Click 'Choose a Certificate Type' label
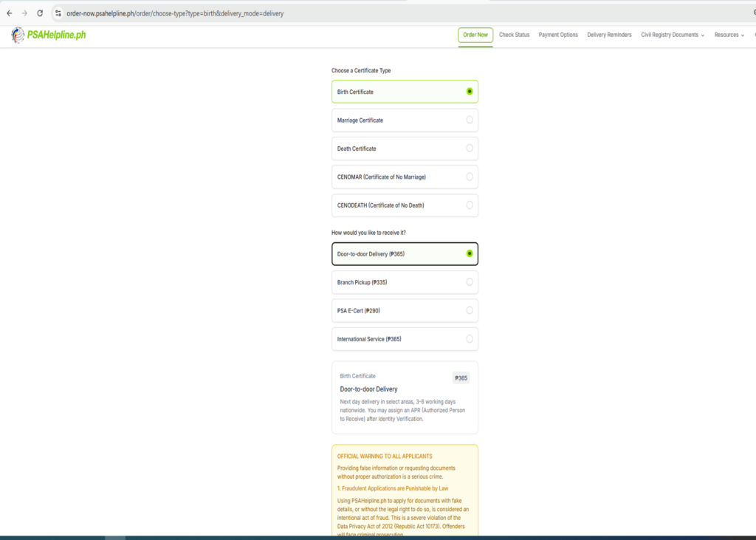The height and width of the screenshot is (540, 756). (360, 70)
